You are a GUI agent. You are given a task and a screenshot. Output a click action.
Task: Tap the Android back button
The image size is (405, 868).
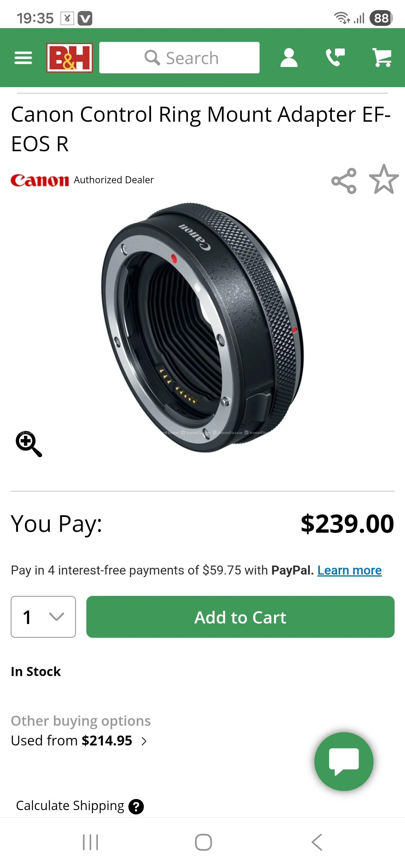[317, 842]
